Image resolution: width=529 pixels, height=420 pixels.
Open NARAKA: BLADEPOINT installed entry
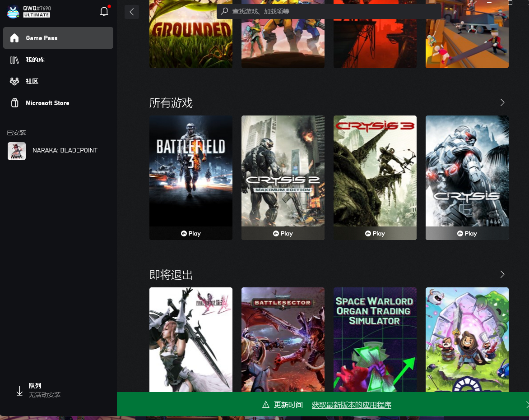click(58, 151)
